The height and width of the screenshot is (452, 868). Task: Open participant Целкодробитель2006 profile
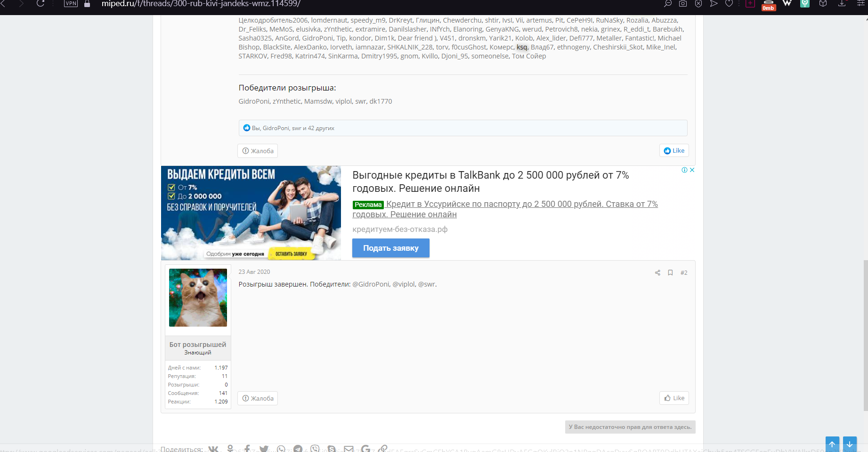273,20
